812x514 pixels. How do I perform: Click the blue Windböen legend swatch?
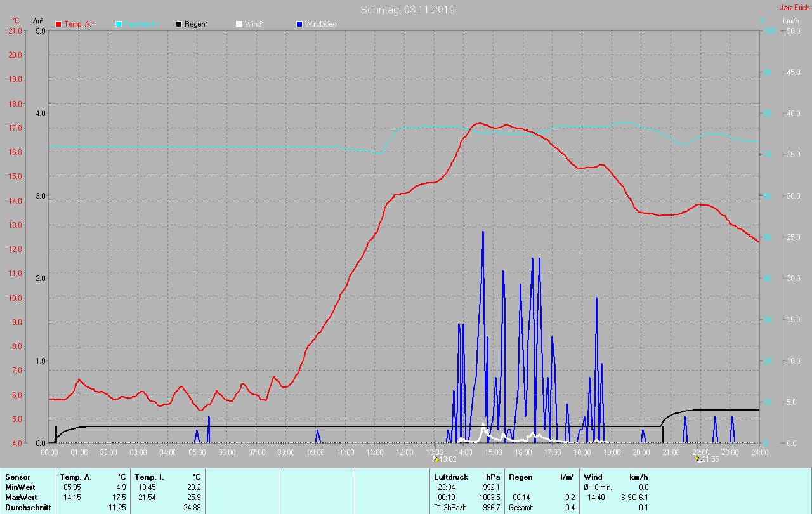[299, 24]
